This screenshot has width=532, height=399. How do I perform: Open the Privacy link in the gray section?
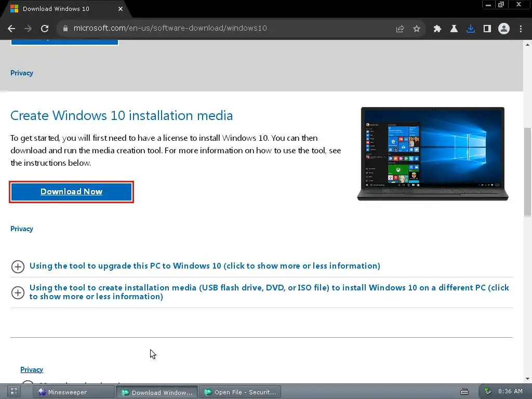coord(22,73)
